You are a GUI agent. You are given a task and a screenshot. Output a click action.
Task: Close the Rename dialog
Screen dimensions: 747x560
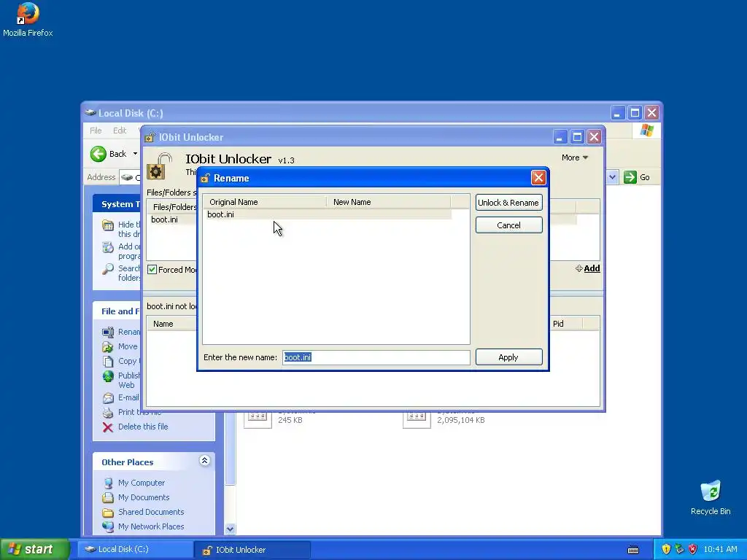538,178
